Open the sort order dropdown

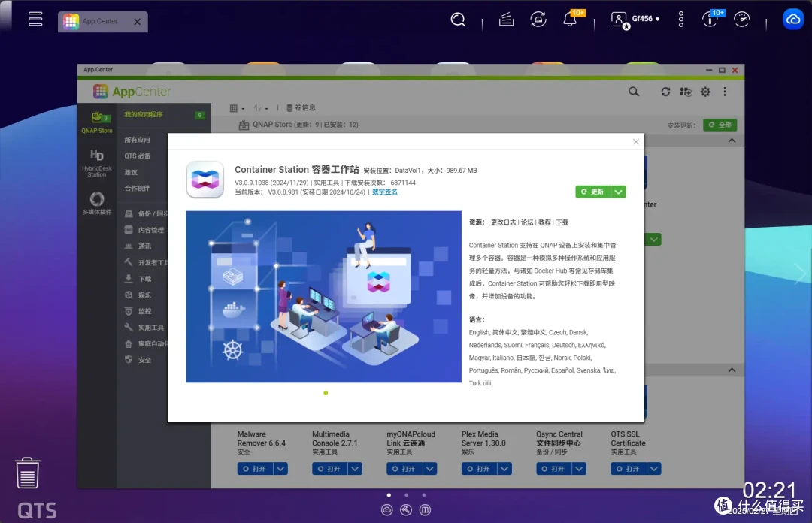[261, 108]
